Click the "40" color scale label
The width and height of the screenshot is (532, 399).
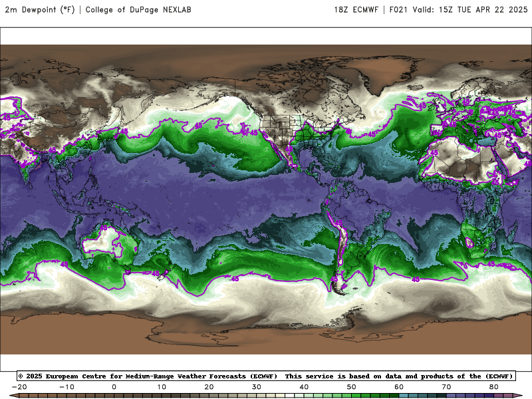(x=304, y=387)
